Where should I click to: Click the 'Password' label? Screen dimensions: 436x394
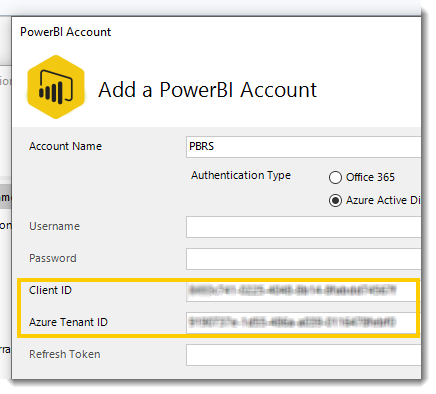click(53, 258)
